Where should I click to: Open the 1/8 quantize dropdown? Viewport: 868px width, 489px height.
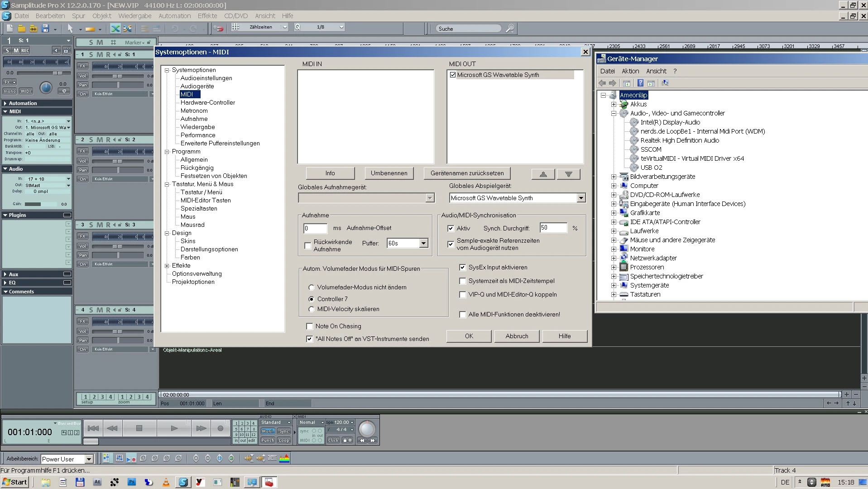point(341,27)
